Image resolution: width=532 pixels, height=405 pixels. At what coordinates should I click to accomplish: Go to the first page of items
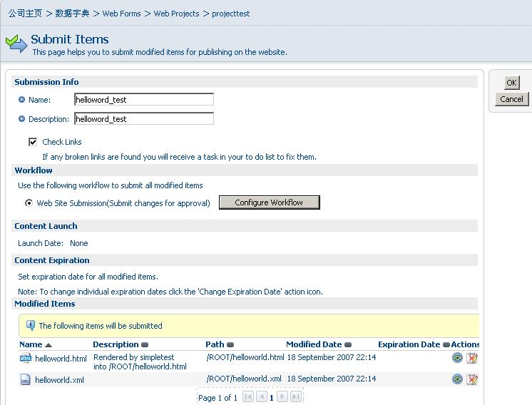[248, 396]
